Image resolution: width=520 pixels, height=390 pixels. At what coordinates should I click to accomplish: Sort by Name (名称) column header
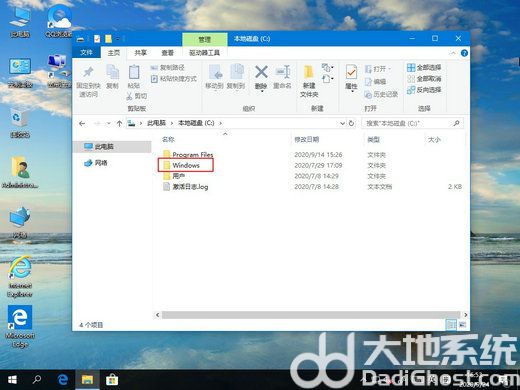point(168,139)
